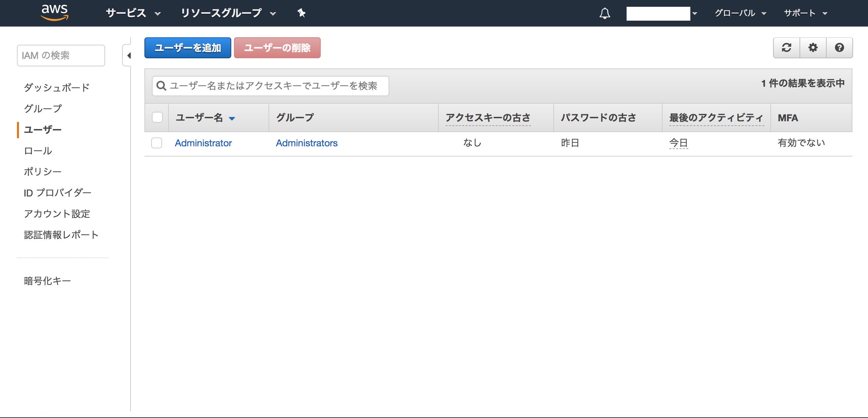This screenshot has width=868, height=418.
Task: Expand the リソースグループ dropdown
Action: pos(228,13)
